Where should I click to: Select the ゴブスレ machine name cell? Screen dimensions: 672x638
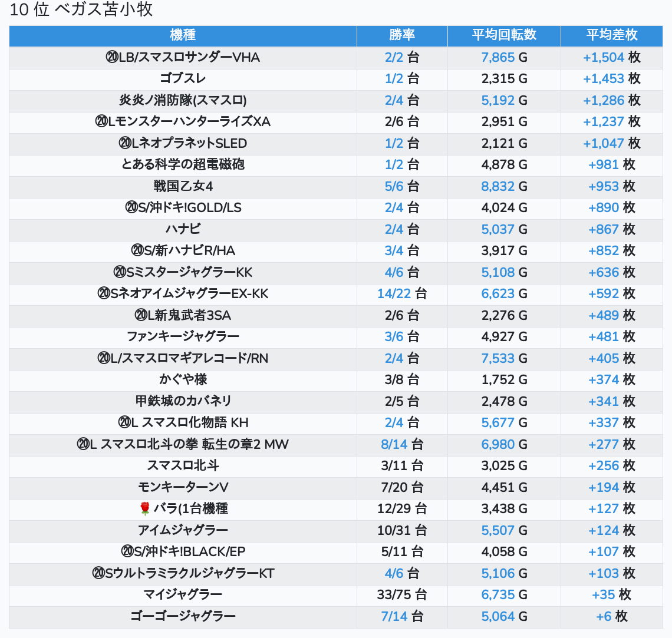coord(183,79)
